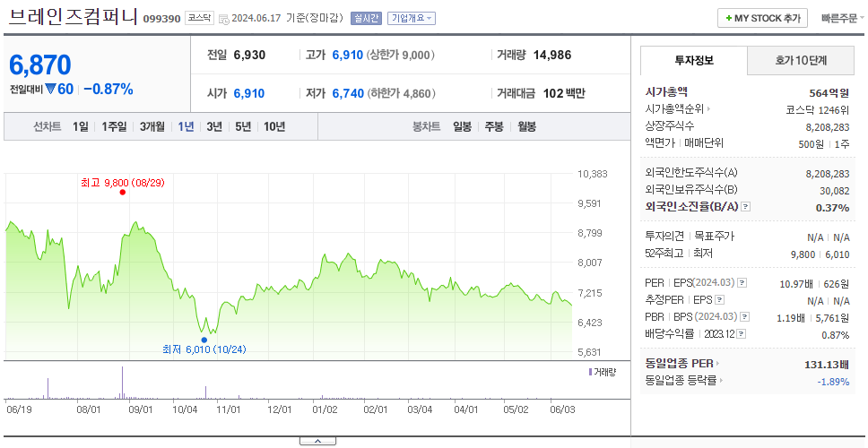Click the 코스닥 market badge
Image resolution: width=868 pixels, height=448 pixels.
tap(199, 18)
